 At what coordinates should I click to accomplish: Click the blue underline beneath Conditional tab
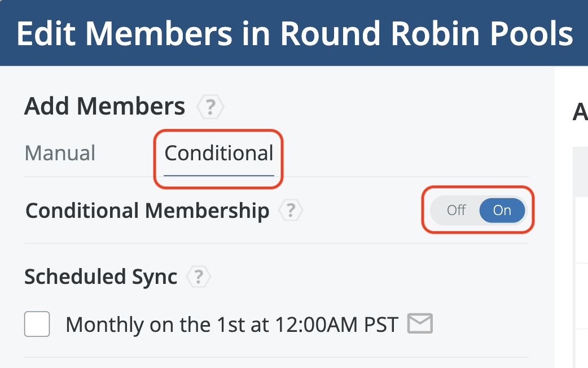[218, 175]
